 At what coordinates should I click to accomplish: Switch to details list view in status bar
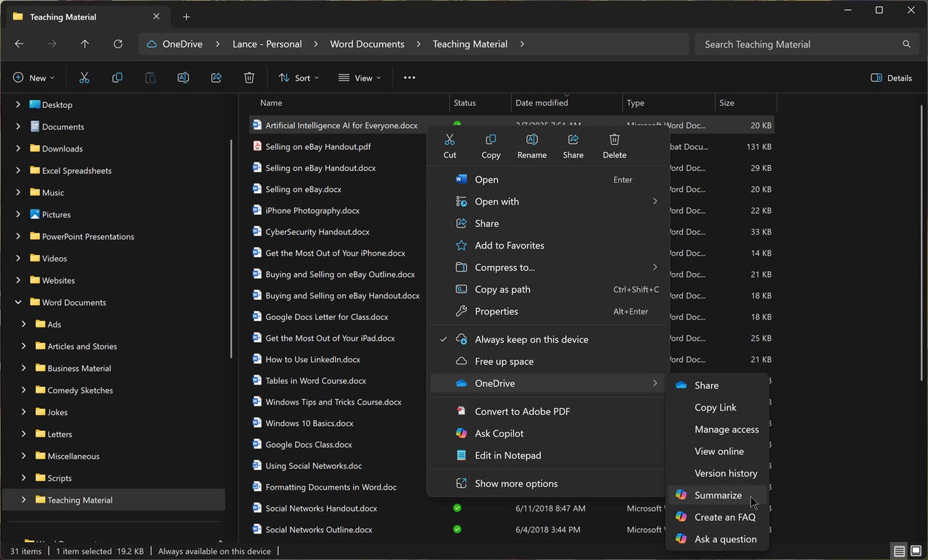point(899,551)
